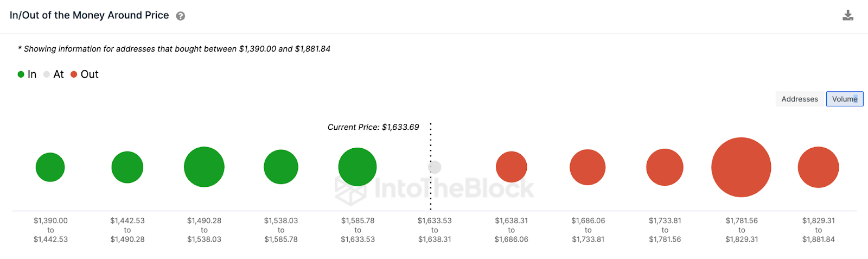Click the help question mark icon
868x259 pixels.
click(x=181, y=16)
